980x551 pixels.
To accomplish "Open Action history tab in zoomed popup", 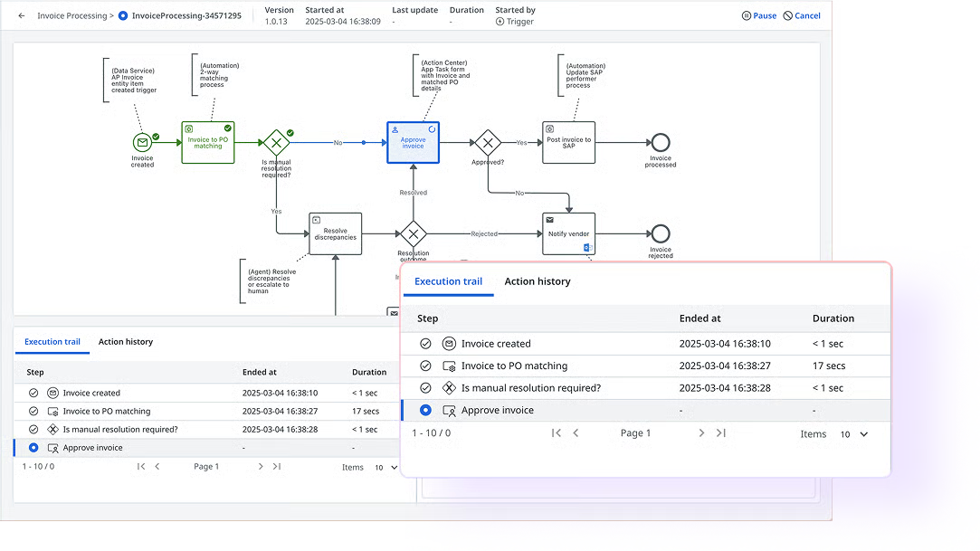I will click(538, 281).
